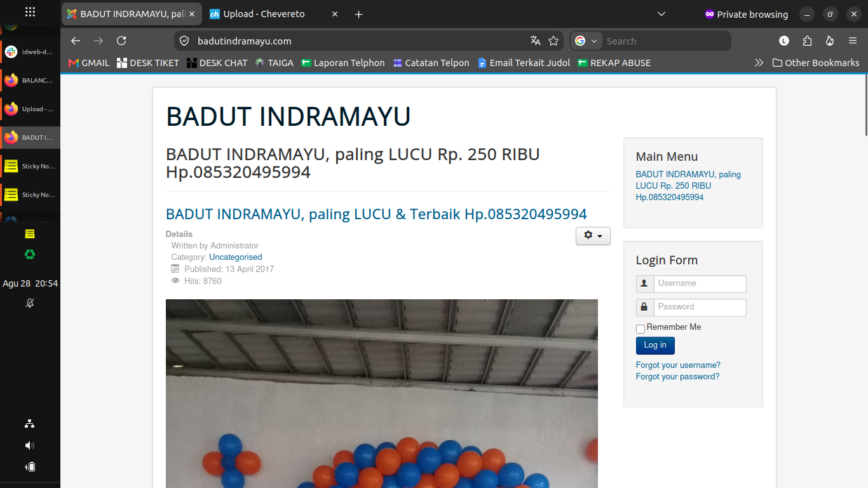The height and width of the screenshot is (488, 868).
Task: Open the DESK TIKET bookmark
Action: pyautogui.click(x=148, y=63)
